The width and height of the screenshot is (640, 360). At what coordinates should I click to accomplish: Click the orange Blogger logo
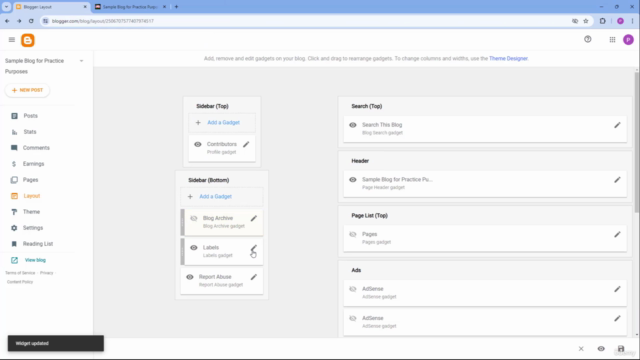pyautogui.click(x=28, y=40)
